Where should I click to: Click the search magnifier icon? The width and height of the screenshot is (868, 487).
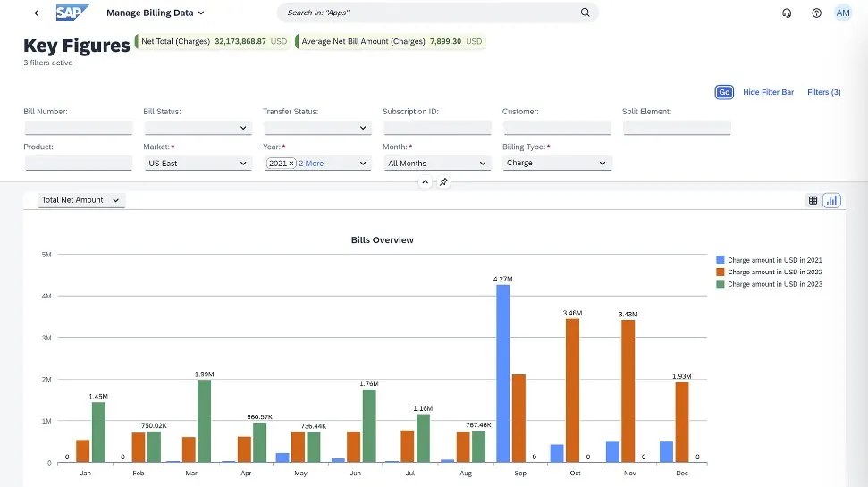tap(586, 13)
